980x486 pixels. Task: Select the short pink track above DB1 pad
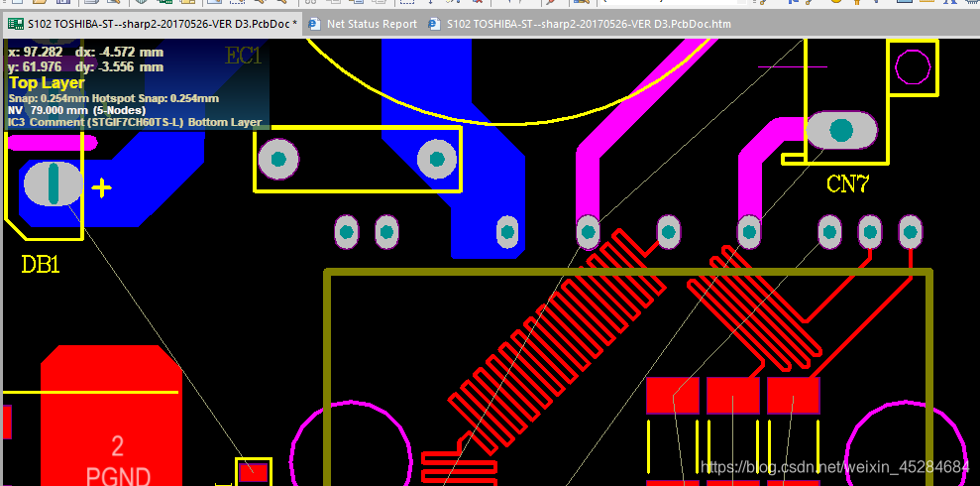pos(54,143)
